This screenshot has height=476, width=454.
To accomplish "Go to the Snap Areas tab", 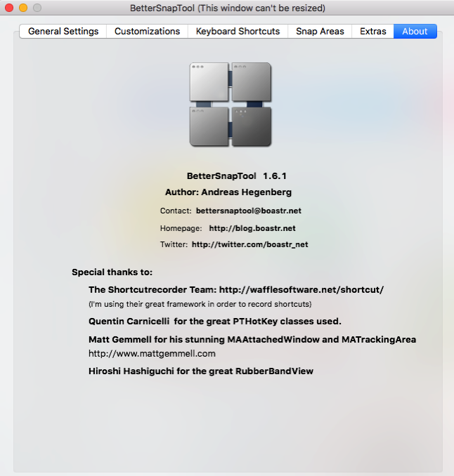I will point(320,32).
